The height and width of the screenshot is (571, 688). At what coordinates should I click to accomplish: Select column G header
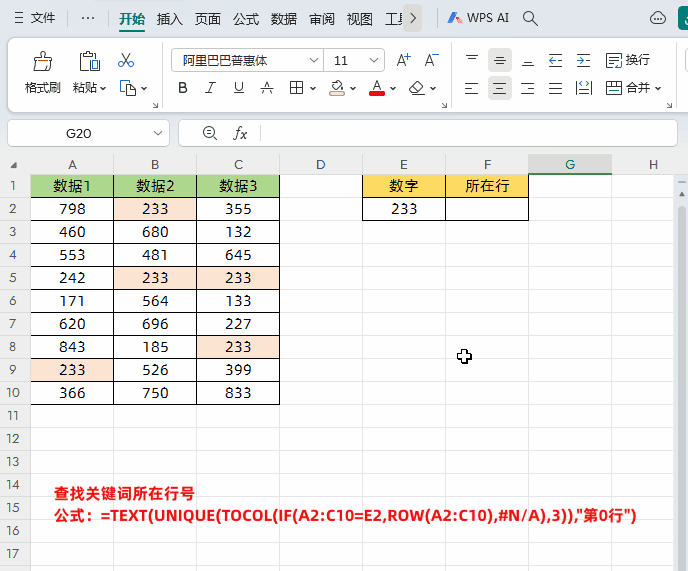tap(570, 164)
